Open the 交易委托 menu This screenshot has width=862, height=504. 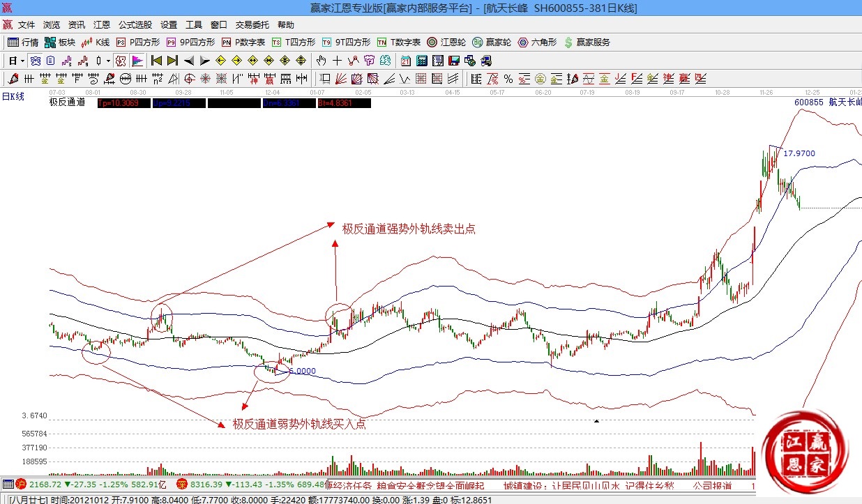pos(252,24)
